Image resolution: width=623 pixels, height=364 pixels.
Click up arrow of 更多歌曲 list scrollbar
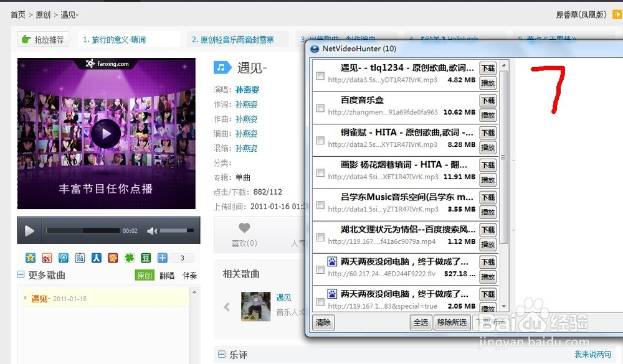(194, 292)
